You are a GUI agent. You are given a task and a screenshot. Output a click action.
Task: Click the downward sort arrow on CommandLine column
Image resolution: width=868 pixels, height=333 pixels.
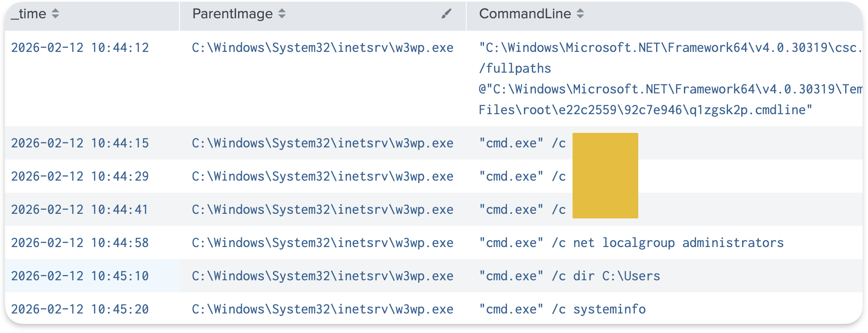(x=580, y=17)
